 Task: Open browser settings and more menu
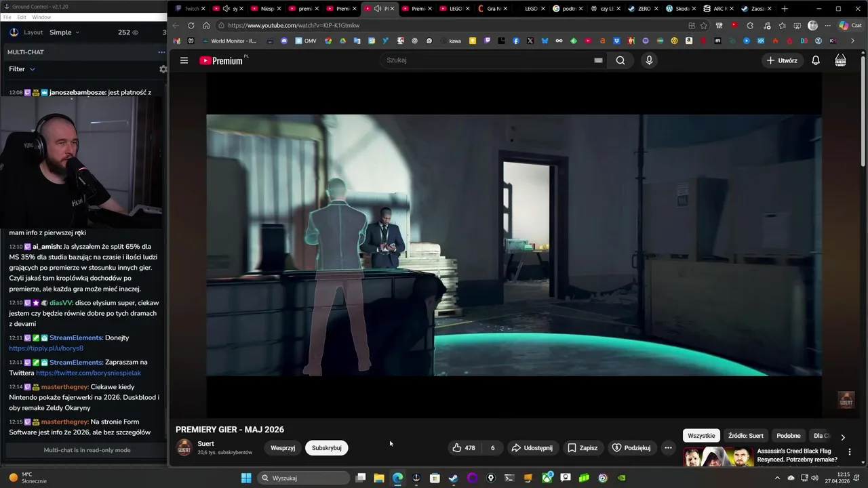828,25
